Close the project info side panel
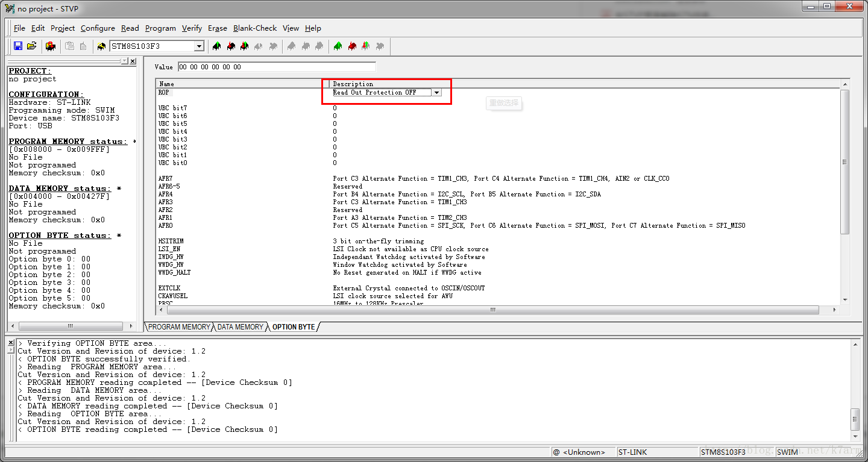Screen dimensions: 868x462 tap(133, 61)
